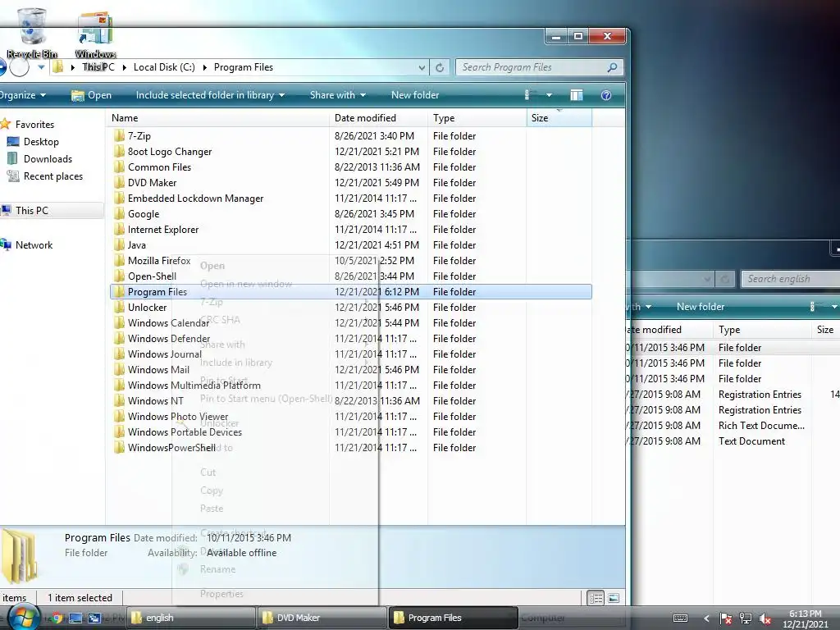Screen dimensions: 840x630
Task: Open the Recycle Bin desktop icon
Action: 32,32
